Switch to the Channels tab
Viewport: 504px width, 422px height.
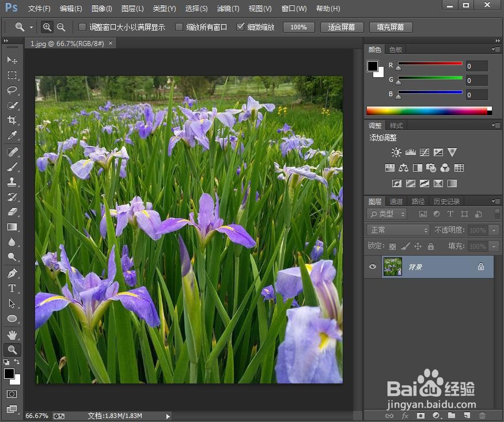pos(396,202)
